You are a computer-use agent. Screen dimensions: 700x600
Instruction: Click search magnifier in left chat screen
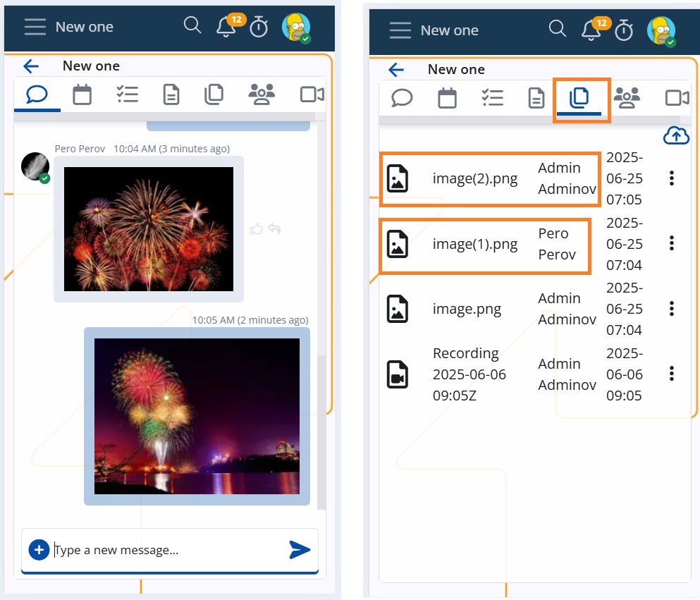[192, 25]
